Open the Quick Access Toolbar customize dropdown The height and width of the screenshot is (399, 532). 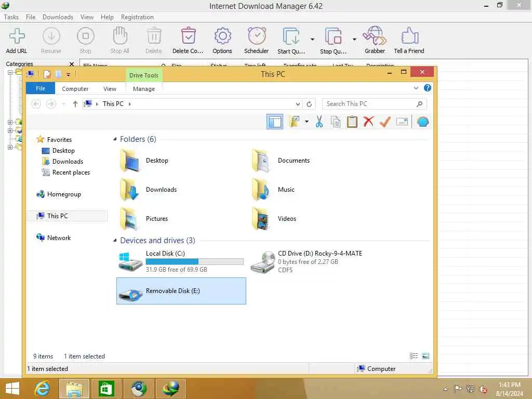point(68,74)
